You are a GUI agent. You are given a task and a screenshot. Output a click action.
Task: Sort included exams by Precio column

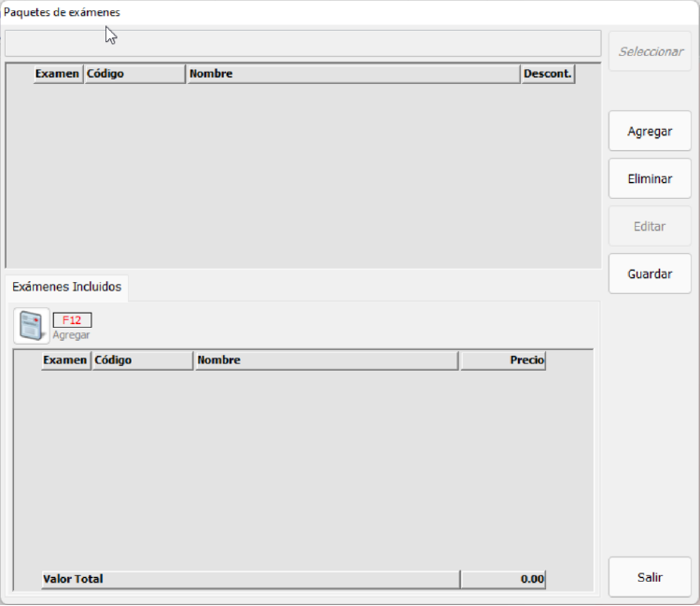[503, 360]
